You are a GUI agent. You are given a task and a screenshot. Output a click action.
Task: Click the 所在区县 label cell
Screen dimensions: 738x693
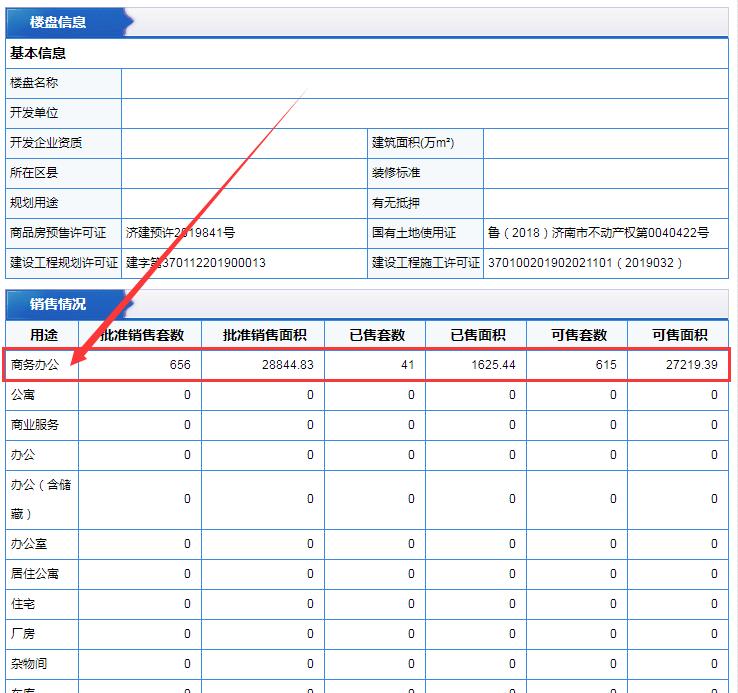63,173
